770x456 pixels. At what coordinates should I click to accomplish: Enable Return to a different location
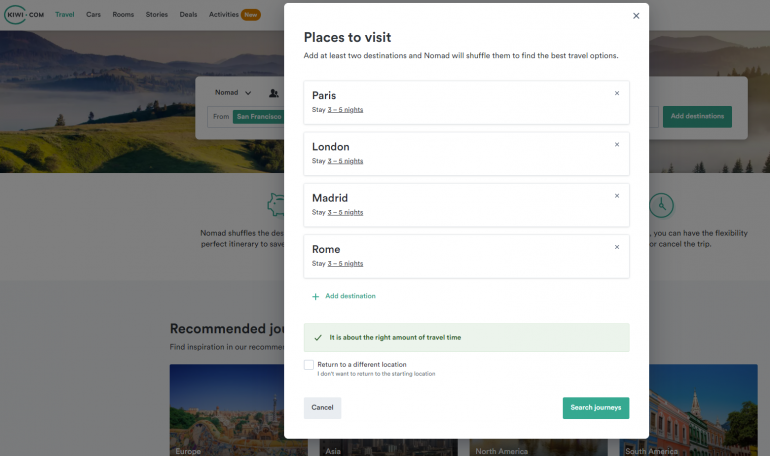point(310,365)
